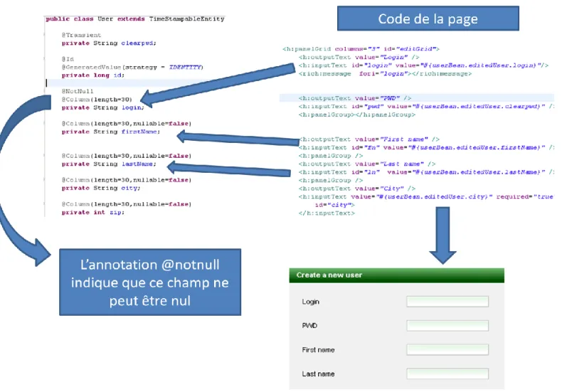
Task: Click the "private String lastName;" line
Action: click(x=109, y=164)
